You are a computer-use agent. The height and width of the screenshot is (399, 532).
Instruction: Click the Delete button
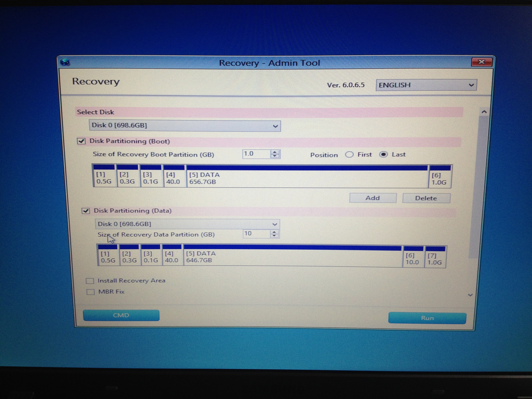[x=426, y=198]
